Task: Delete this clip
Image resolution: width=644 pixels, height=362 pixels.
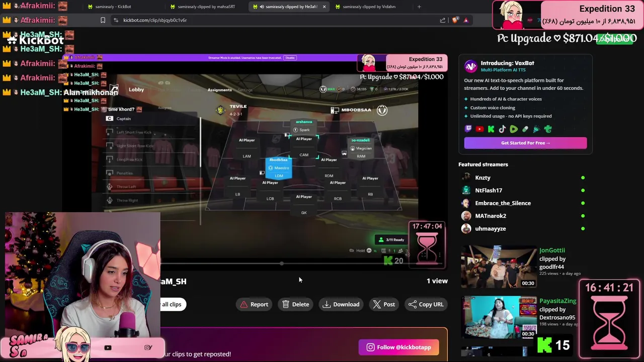Action: tap(296, 304)
